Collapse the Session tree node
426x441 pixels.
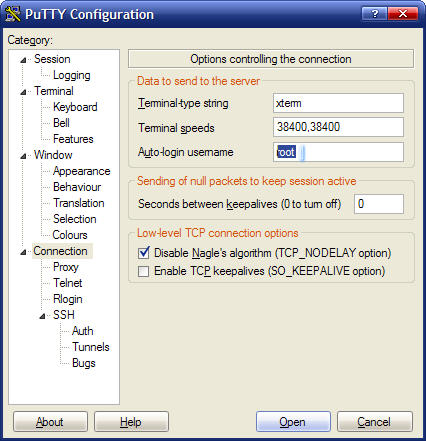pyautogui.click(x=23, y=60)
